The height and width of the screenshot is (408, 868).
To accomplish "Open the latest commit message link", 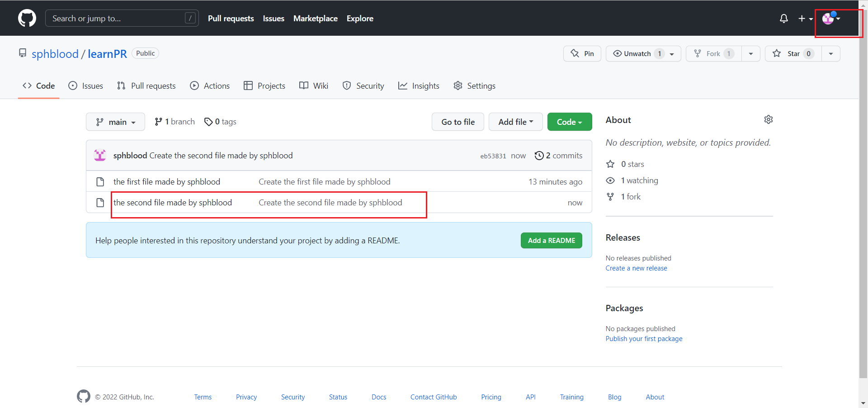I will [x=221, y=155].
